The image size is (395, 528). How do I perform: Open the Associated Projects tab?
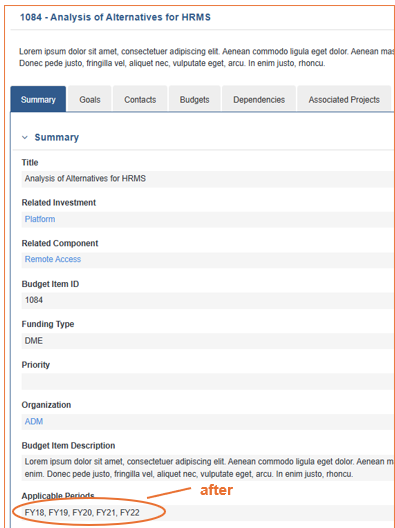(x=344, y=99)
